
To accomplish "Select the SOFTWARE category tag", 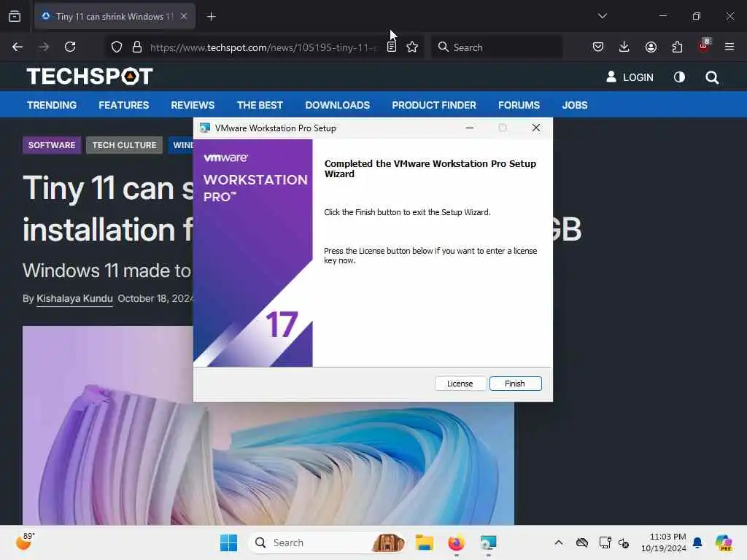I will [x=52, y=145].
